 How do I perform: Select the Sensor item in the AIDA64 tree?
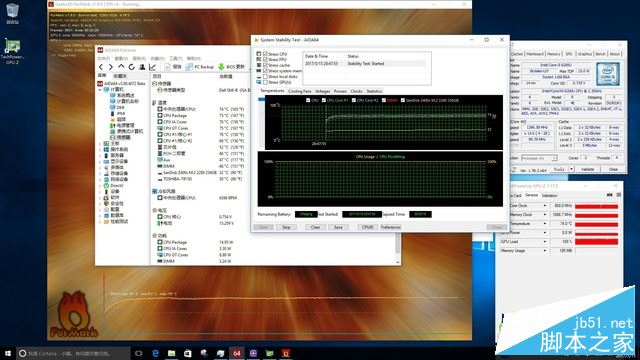pyautogui.click(x=121, y=138)
